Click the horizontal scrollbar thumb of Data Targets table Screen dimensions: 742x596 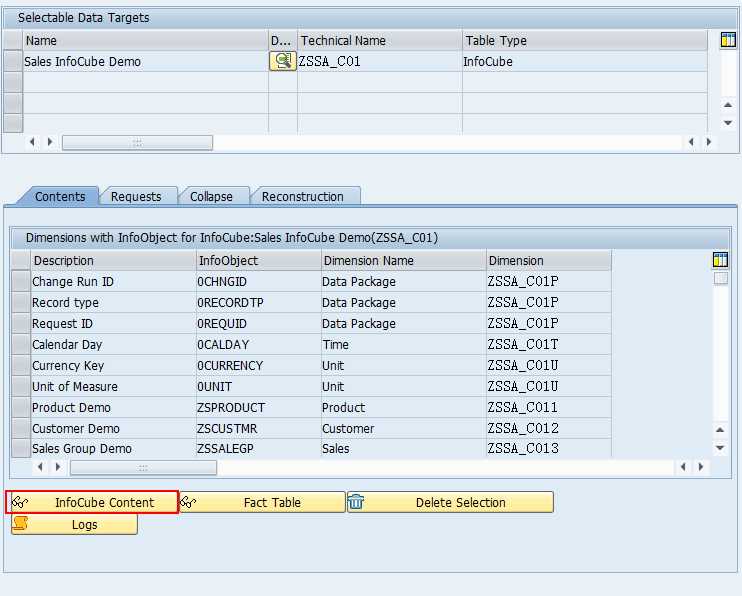(x=137, y=142)
